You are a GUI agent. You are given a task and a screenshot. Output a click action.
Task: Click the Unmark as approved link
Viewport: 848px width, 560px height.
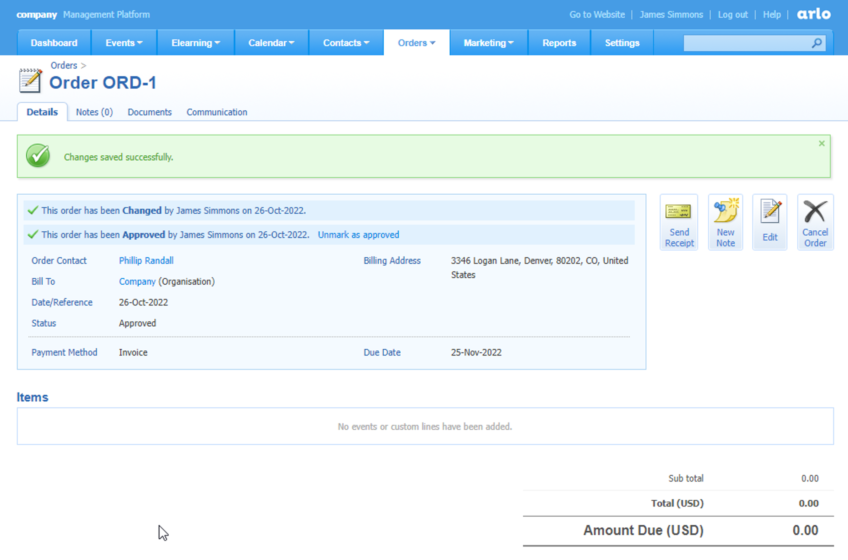(358, 235)
